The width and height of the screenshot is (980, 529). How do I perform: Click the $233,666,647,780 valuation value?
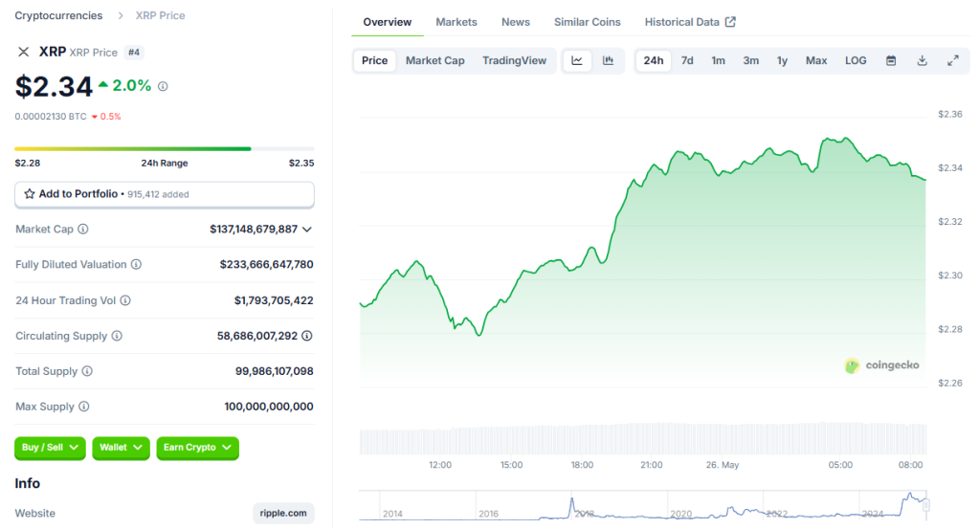(x=267, y=265)
